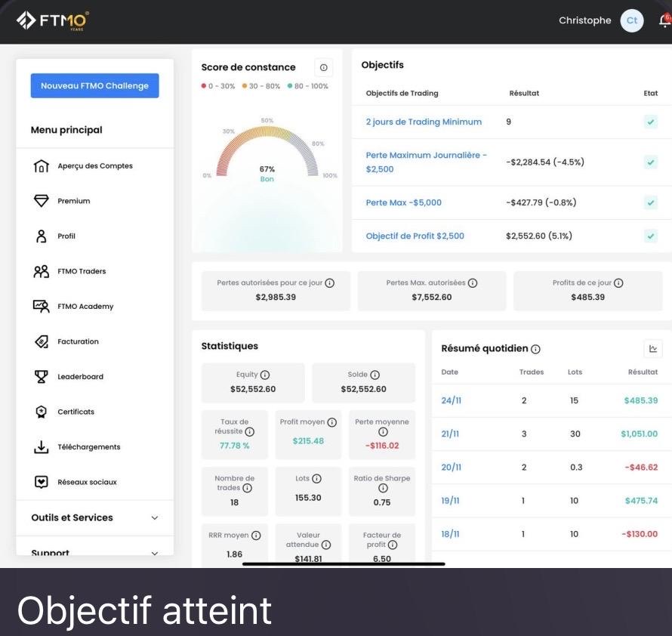Click the RRR moyen info icon

[256, 536]
